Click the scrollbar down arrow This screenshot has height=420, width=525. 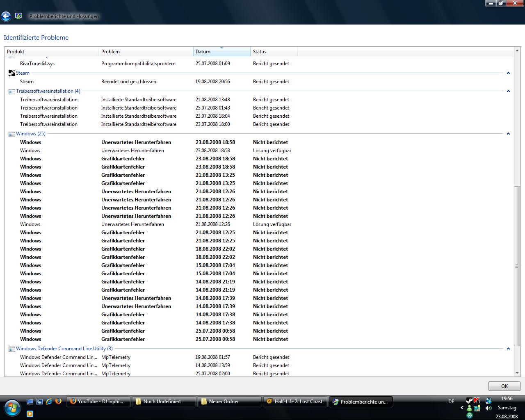tap(517, 373)
